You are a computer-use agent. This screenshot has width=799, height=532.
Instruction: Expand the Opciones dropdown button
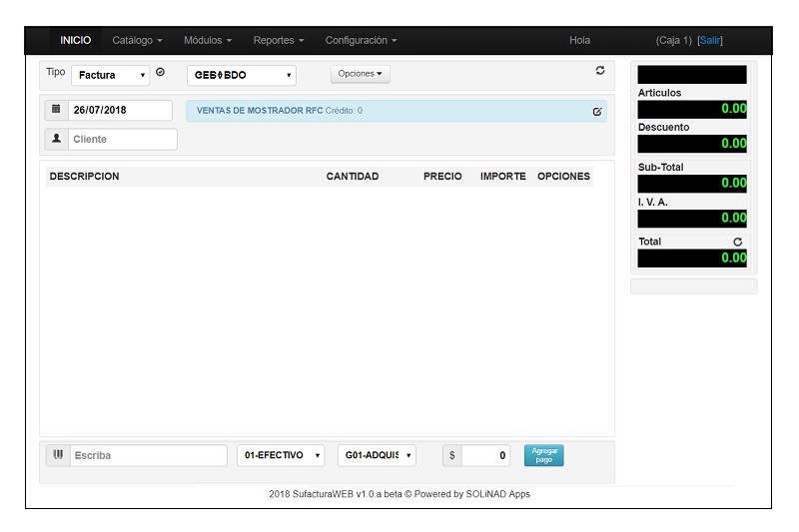360,74
